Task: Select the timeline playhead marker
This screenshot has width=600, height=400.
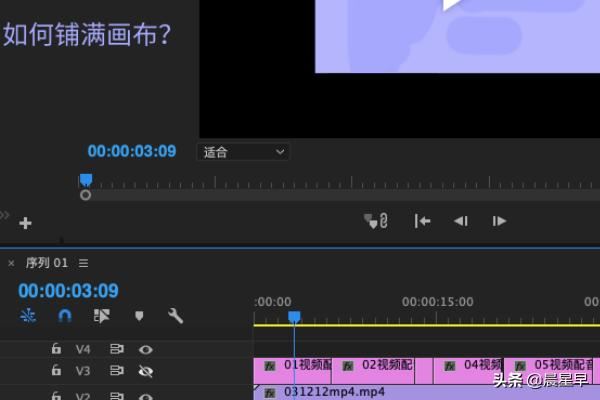Action: coord(294,317)
